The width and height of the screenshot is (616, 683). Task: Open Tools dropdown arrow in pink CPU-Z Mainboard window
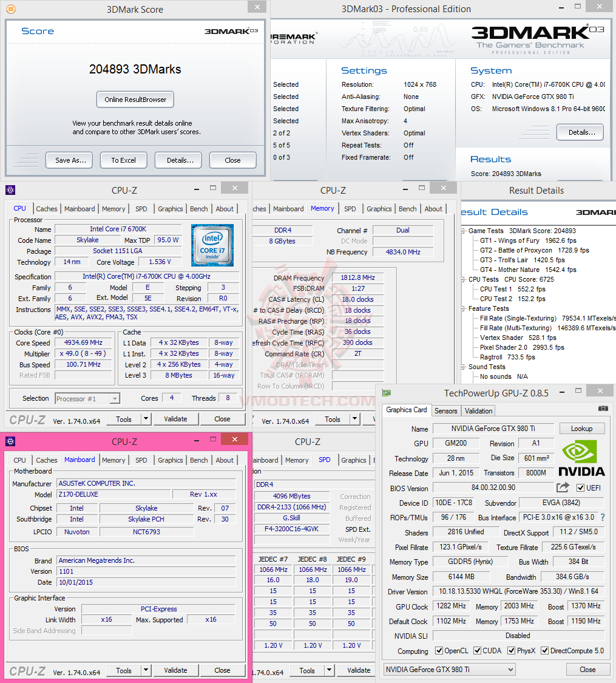(146, 670)
